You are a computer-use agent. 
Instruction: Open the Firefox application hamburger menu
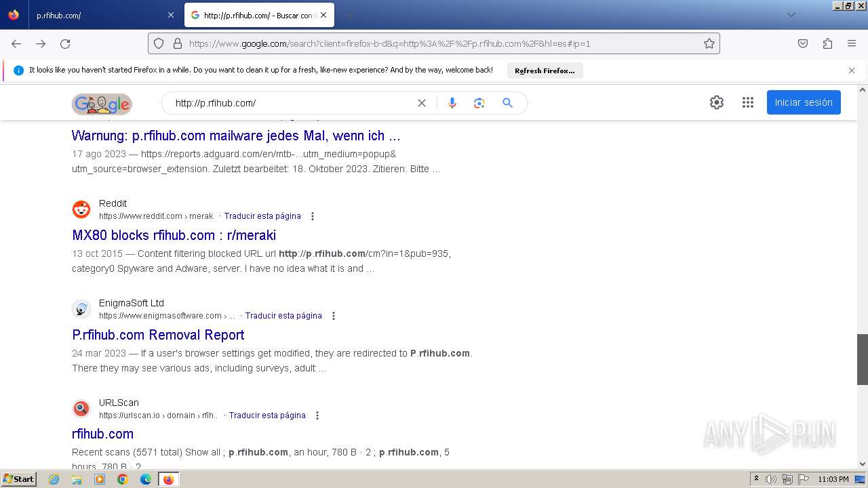click(x=852, y=43)
